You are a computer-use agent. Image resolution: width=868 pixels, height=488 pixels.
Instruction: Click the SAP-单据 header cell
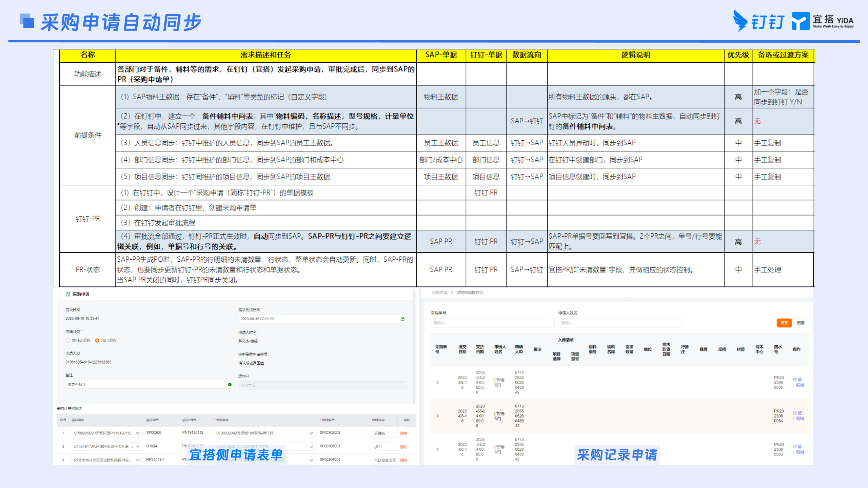(441, 55)
